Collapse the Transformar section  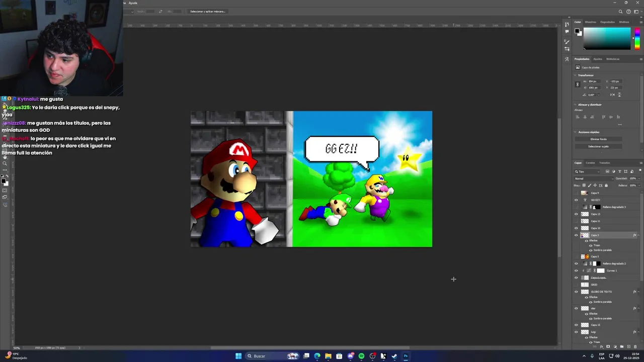point(575,75)
